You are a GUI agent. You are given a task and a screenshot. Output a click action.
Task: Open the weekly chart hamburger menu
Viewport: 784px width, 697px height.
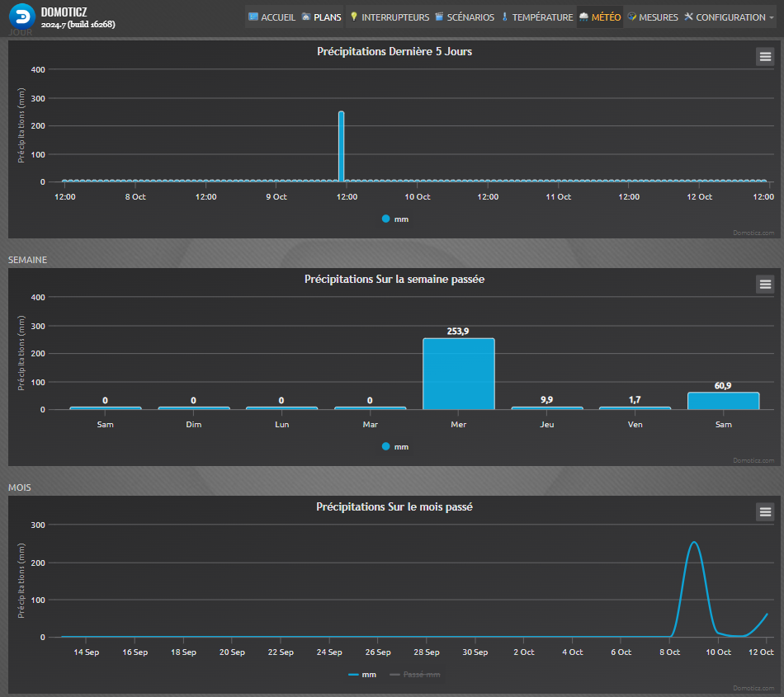point(765,285)
